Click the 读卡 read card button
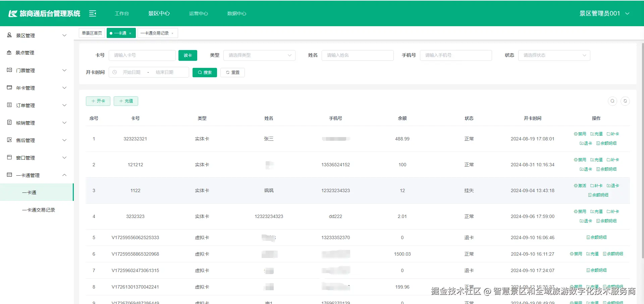This screenshot has width=644, height=304. (187, 55)
